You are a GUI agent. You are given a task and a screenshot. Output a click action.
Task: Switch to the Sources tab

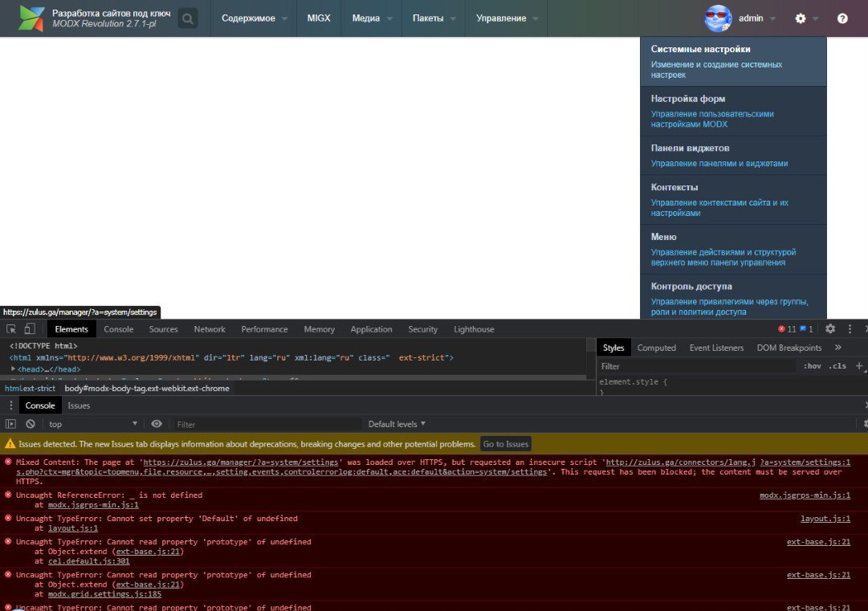[x=163, y=328]
